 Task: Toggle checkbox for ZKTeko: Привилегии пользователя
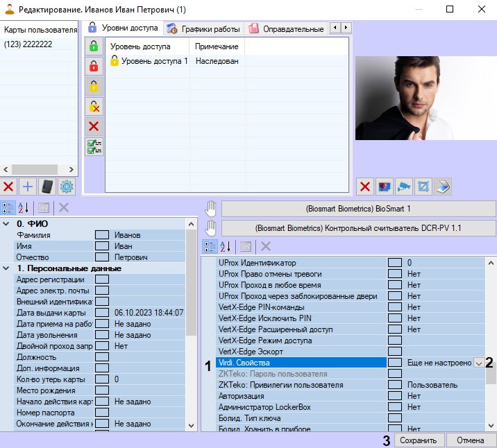click(395, 385)
